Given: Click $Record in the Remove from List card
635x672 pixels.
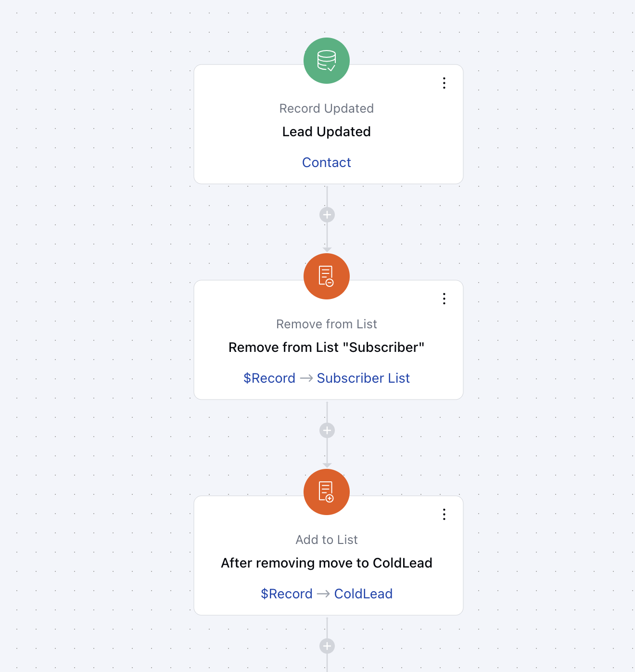Looking at the screenshot, I should point(269,378).
